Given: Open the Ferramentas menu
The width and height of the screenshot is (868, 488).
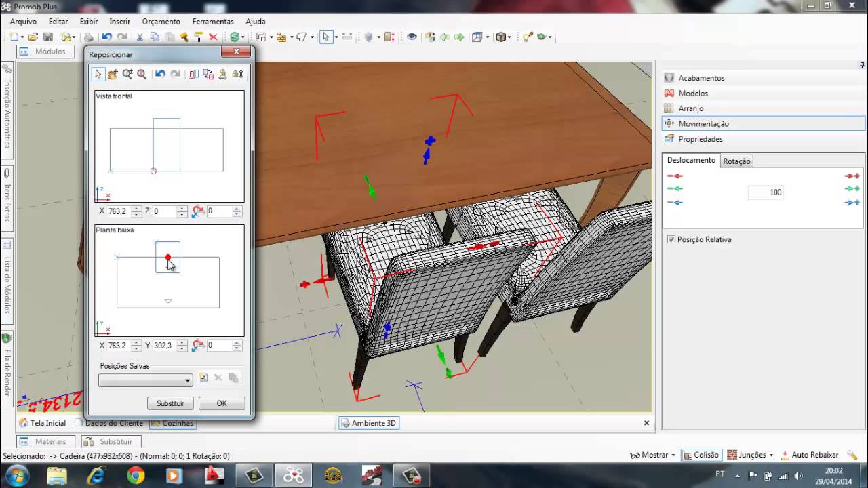Looking at the screenshot, I should pyautogui.click(x=213, y=22).
